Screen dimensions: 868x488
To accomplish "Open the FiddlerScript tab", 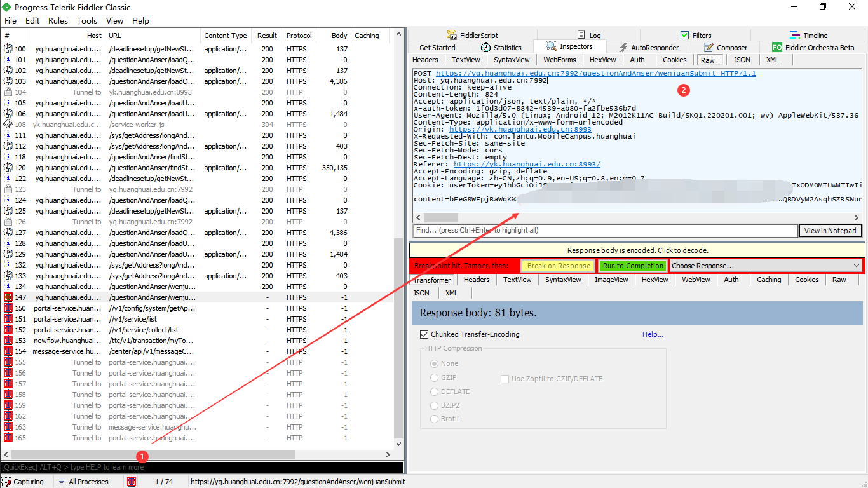I will [x=473, y=36].
